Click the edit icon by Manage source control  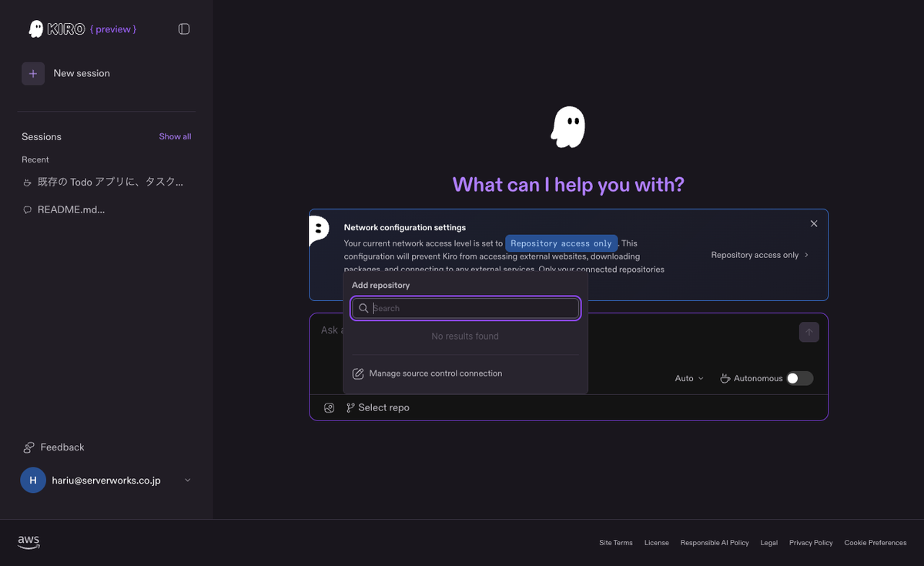(358, 373)
